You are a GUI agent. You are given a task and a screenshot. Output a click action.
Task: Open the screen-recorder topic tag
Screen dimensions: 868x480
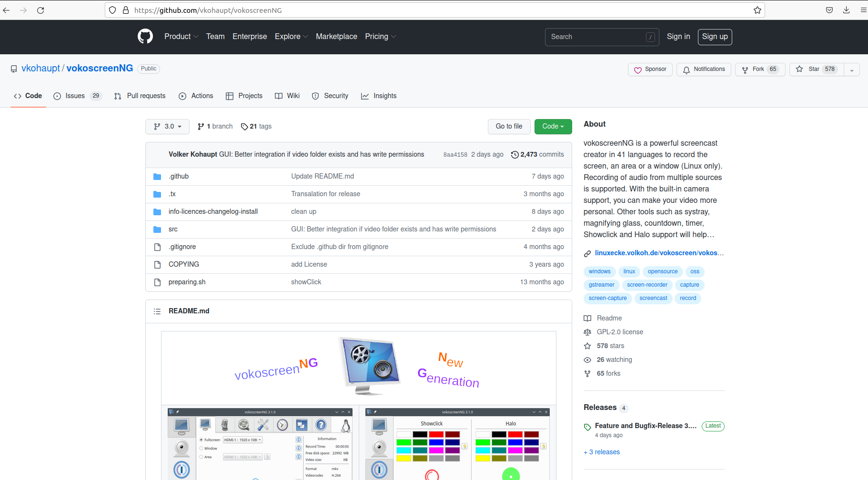pos(647,285)
